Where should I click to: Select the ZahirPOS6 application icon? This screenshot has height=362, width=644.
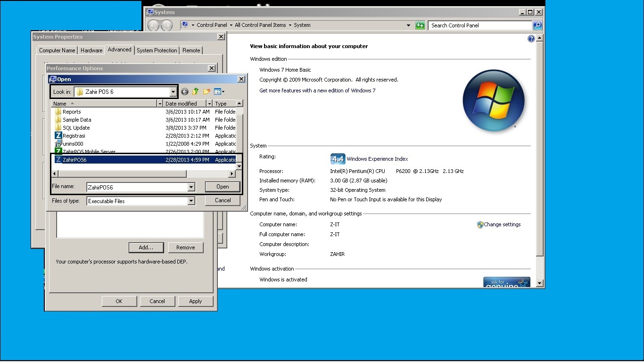point(58,160)
